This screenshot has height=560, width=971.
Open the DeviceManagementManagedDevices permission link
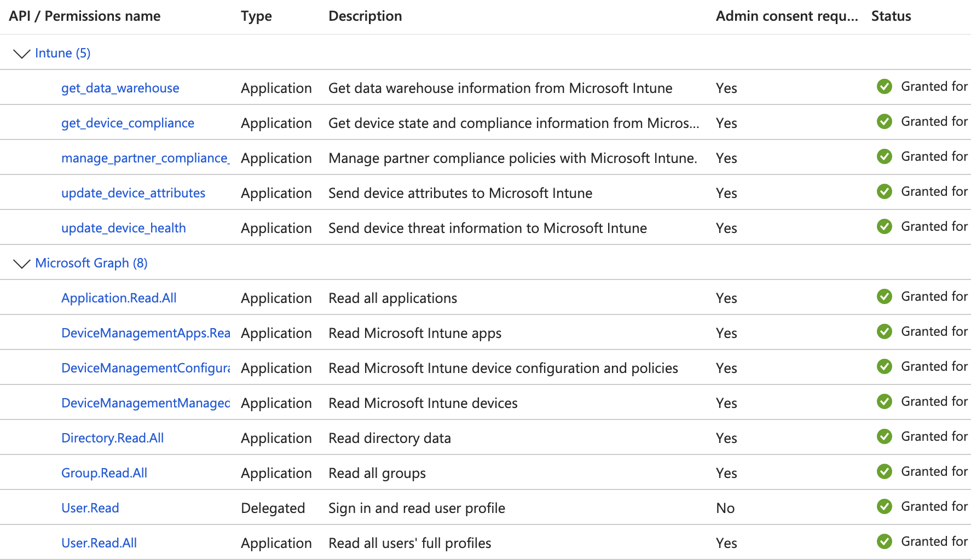pos(146,403)
